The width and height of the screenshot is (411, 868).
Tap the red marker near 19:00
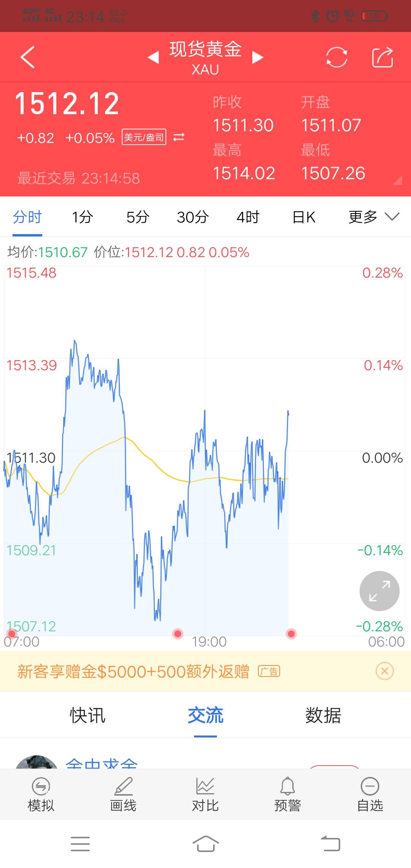[x=178, y=633]
